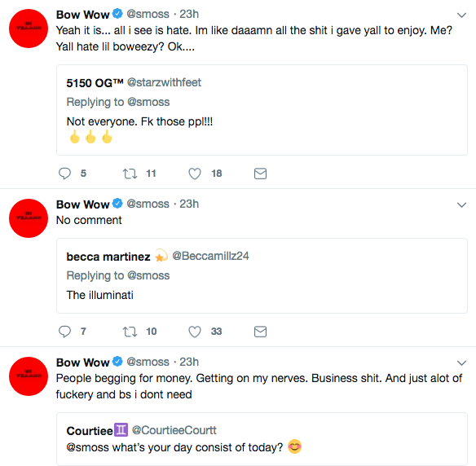Send first tweet via direct message
The height and width of the screenshot is (466, 476).
tap(260, 174)
